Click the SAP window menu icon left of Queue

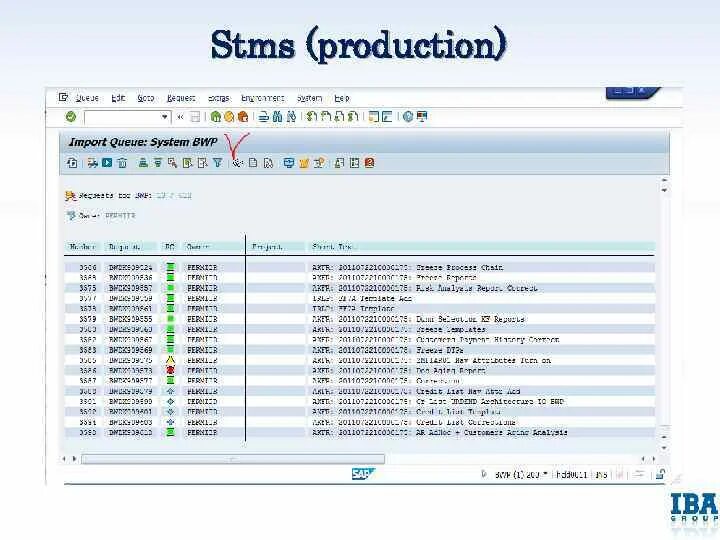coord(63,97)
